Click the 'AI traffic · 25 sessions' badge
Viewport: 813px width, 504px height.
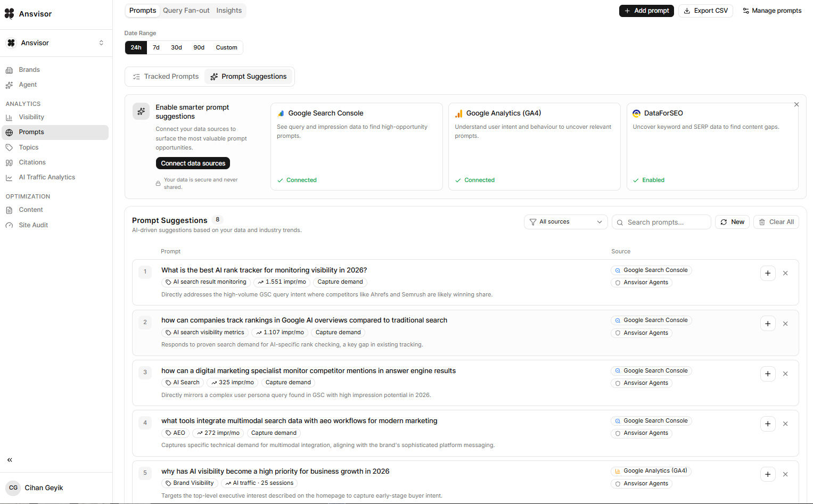259,483
